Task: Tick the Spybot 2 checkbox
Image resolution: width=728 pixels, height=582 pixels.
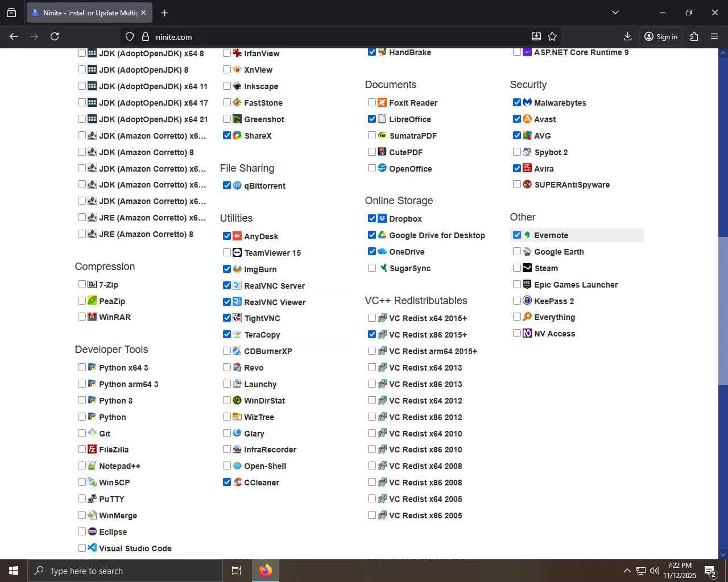Action: pos(517,152)
